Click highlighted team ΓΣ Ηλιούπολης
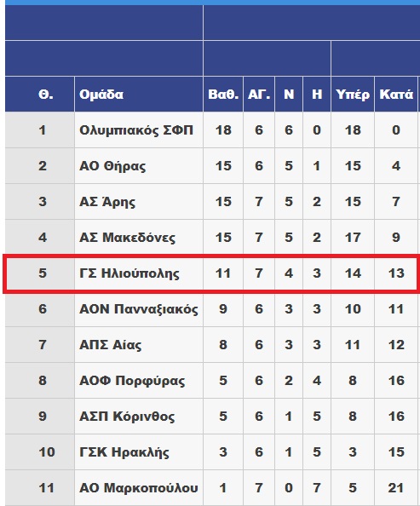 tap(129, 273)
